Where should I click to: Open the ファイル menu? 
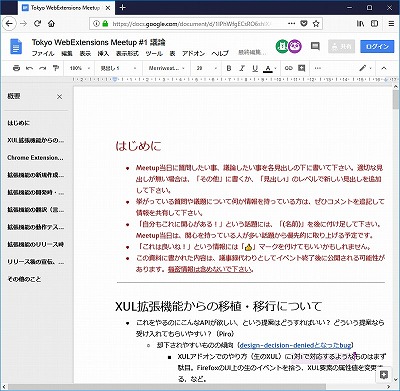click(43, 53)
